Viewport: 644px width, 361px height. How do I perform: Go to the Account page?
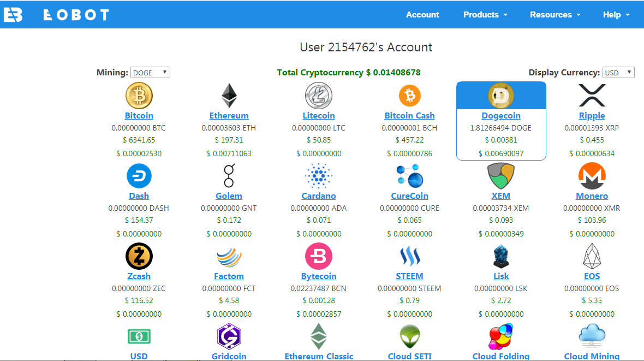click(x=422, y=15)
